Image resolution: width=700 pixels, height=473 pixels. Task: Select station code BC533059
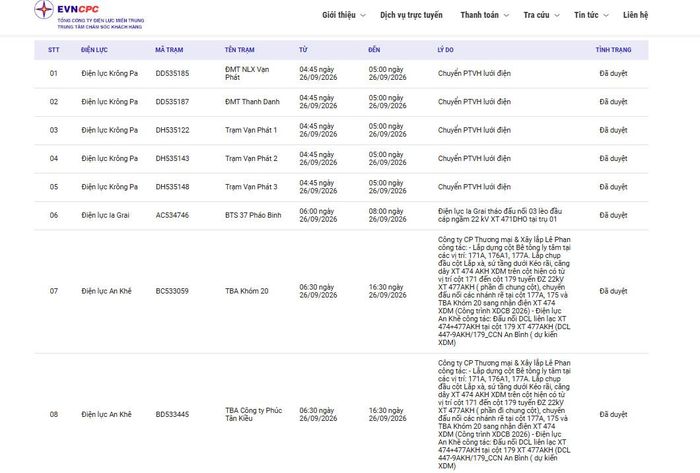click(x=172, y=291)
